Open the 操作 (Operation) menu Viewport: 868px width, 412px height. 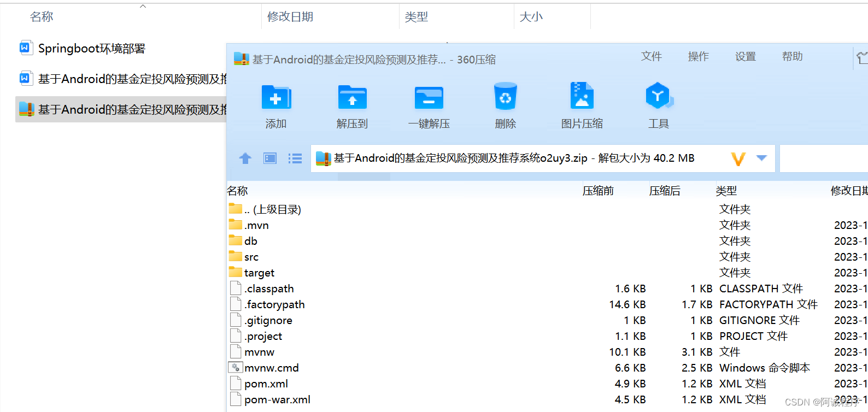(x=699, y=56)
